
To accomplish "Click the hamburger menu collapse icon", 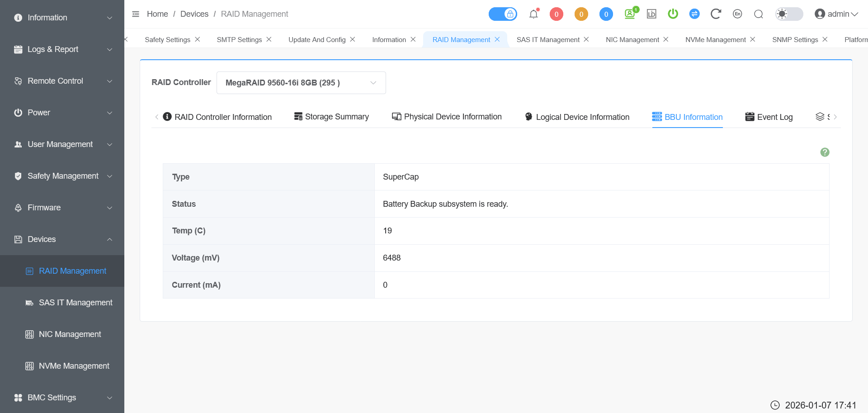I will [x=136, y=14].
